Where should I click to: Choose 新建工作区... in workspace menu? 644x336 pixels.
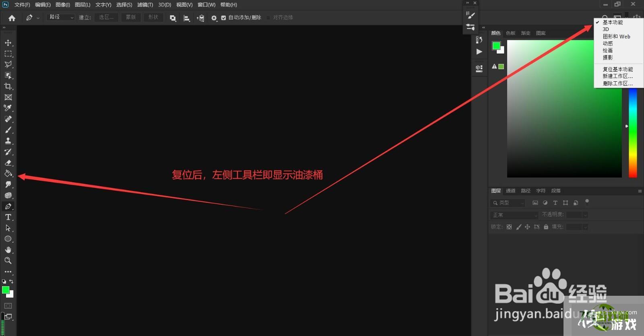pos(618,76)
